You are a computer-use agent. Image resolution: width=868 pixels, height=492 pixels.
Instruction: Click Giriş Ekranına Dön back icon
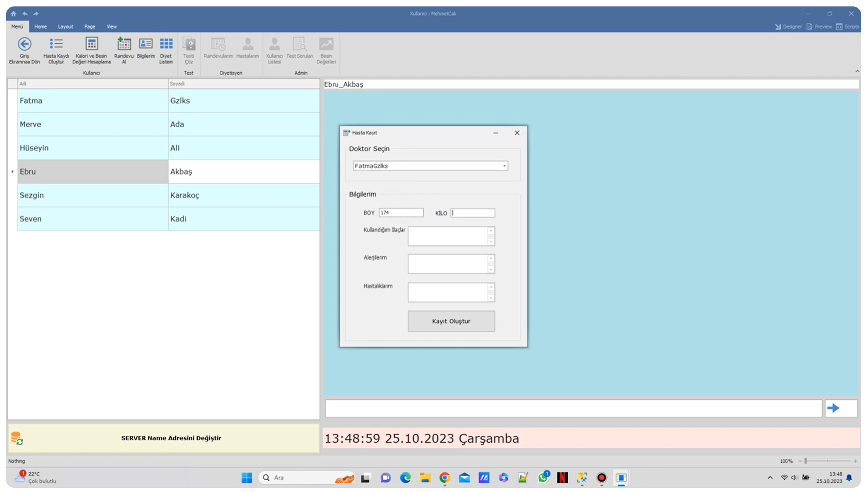(24, 45)
